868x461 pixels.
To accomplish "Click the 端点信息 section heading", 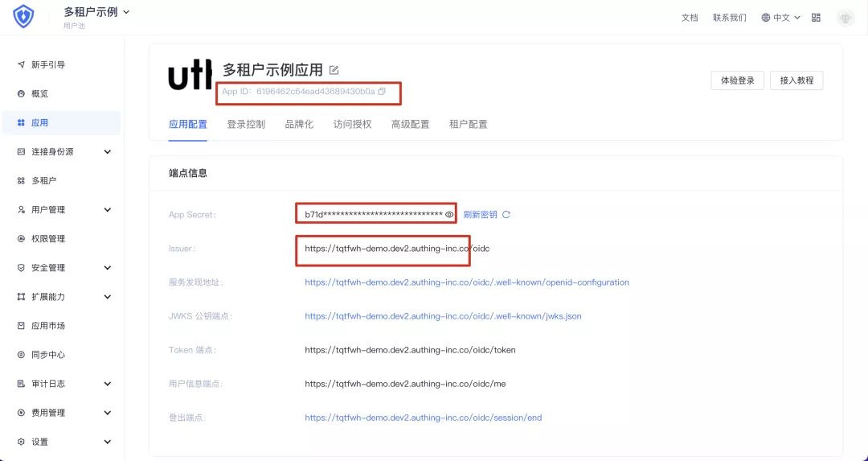I will 187,173.
